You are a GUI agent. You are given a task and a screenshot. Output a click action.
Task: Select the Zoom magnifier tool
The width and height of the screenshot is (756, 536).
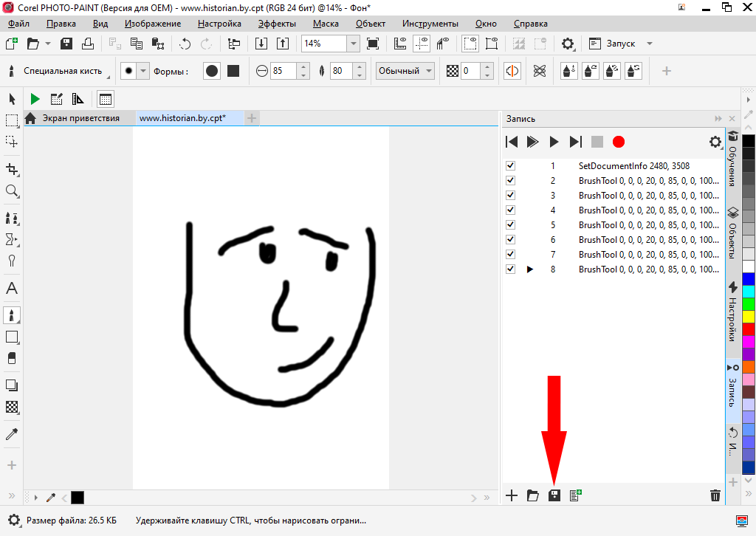click(12, 191)
